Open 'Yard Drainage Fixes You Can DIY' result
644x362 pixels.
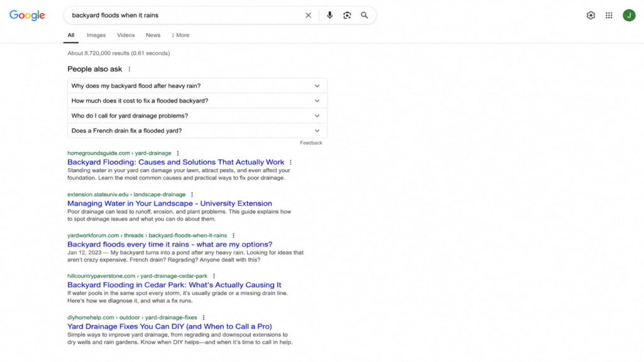(170, 326)
